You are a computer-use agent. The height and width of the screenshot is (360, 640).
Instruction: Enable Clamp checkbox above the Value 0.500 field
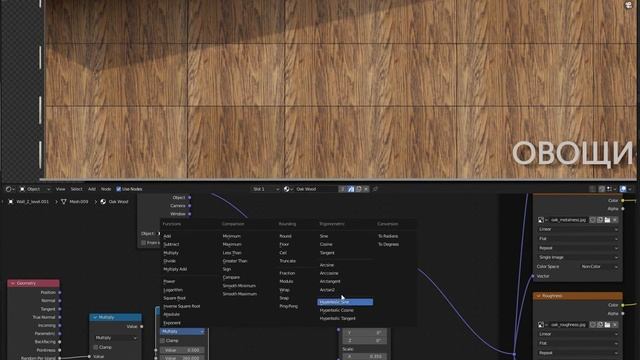point(162,340)
